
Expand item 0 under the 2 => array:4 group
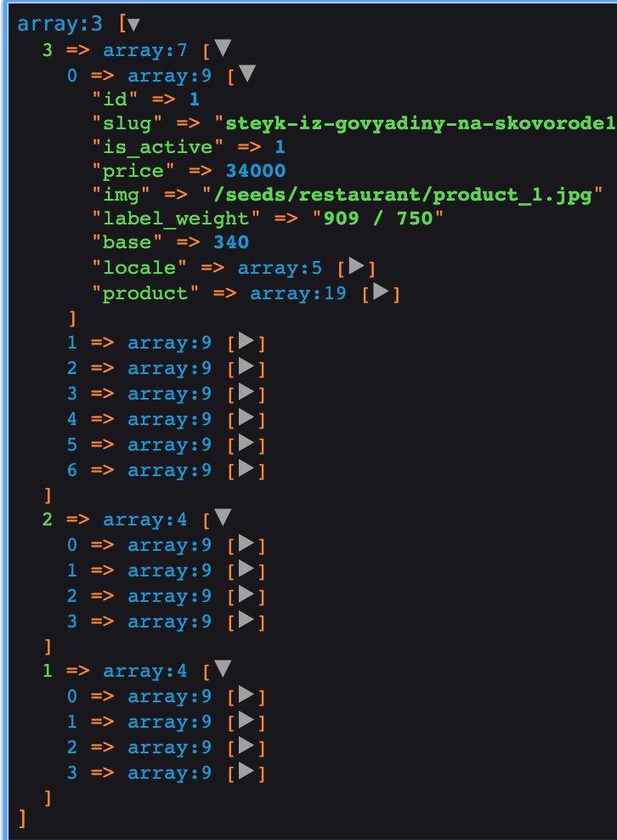246,543
